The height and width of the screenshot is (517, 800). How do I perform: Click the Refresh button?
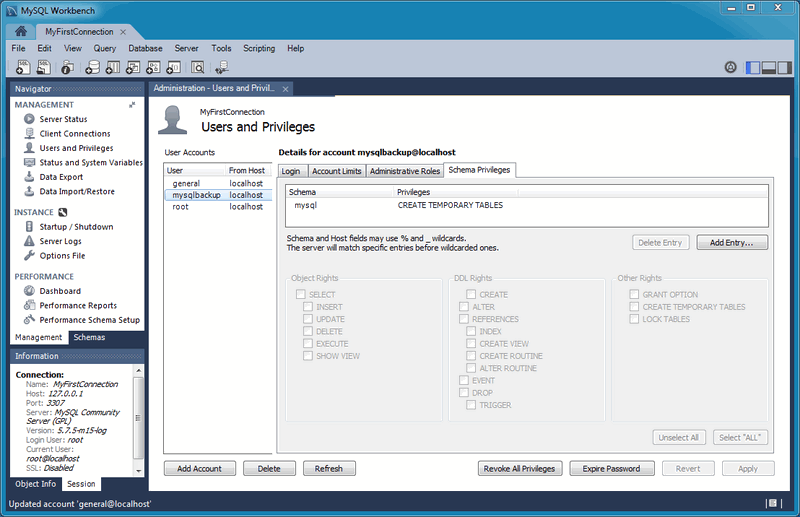[329, 469]
